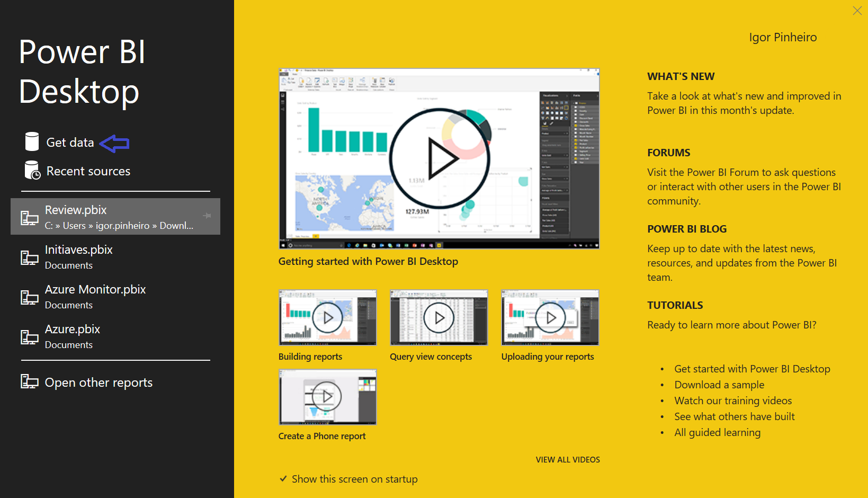The width and height of the screenshot is (868, 498).
Task: Choose Open other reports
Action: [x=99, y=383]
